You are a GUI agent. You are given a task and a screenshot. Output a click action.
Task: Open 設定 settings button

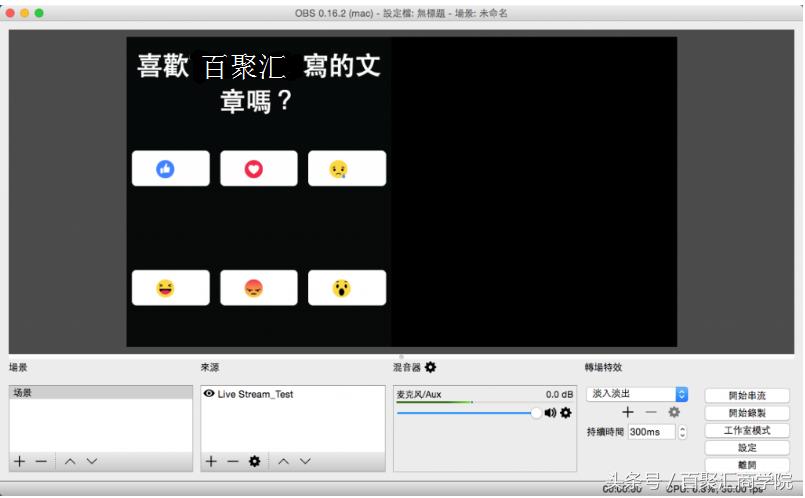tap(747, 448)
